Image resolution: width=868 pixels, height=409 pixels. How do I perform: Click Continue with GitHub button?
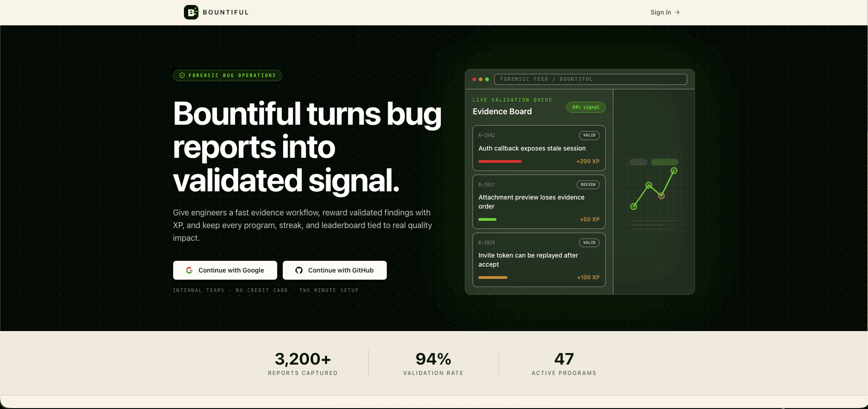[334, 270]
